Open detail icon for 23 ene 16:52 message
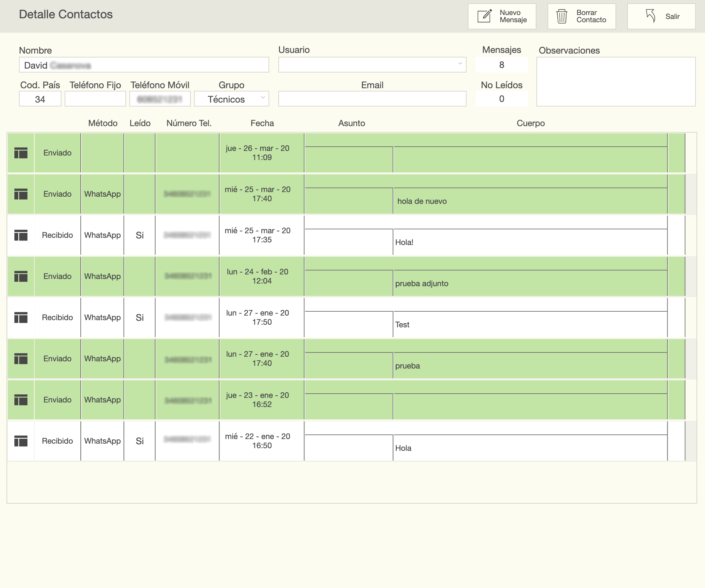Image resolution: width=705 pixels, height=588 pixels. point(21,400)
